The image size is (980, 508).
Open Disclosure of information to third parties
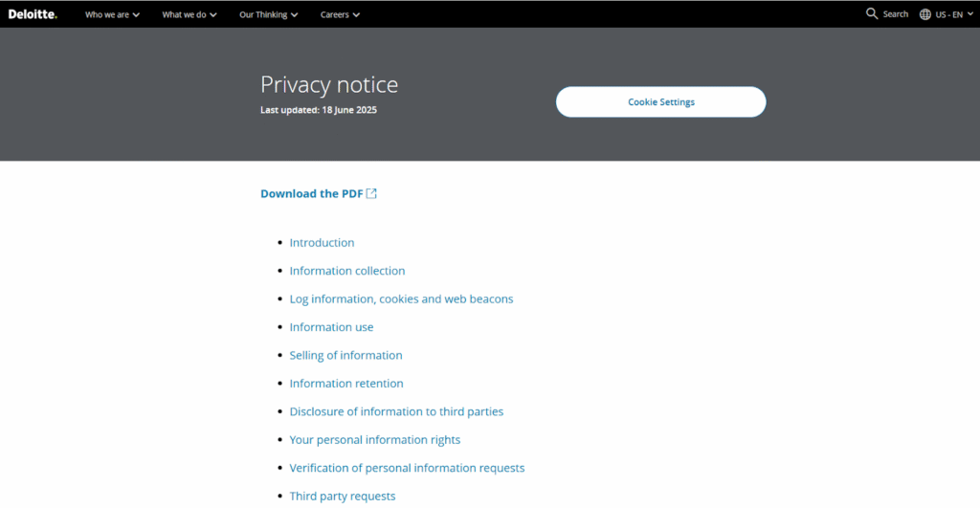tap(396, 411)
